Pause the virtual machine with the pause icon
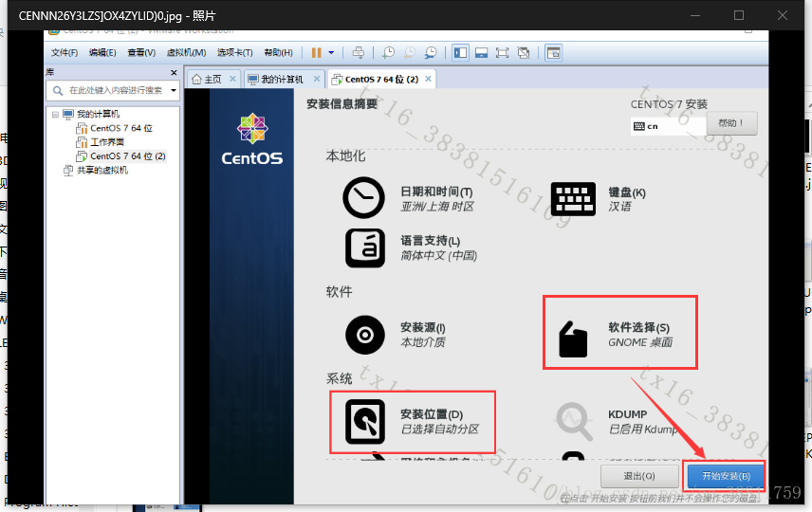The image size is (812, 512). [x=317, y=52]
